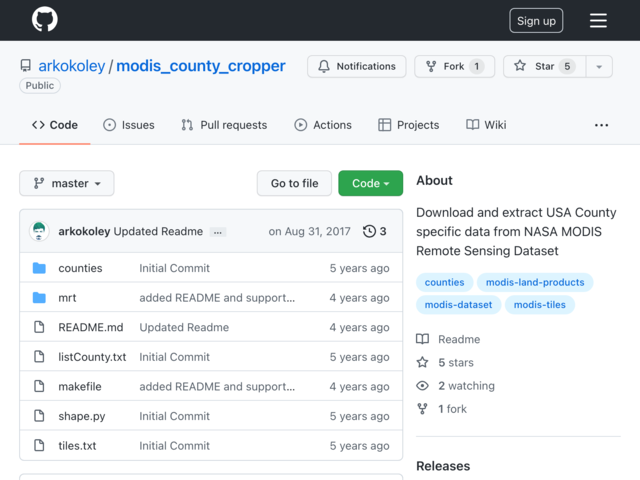Select the Code tab
This screenshot has height=480, width=640.
[55, 125]
